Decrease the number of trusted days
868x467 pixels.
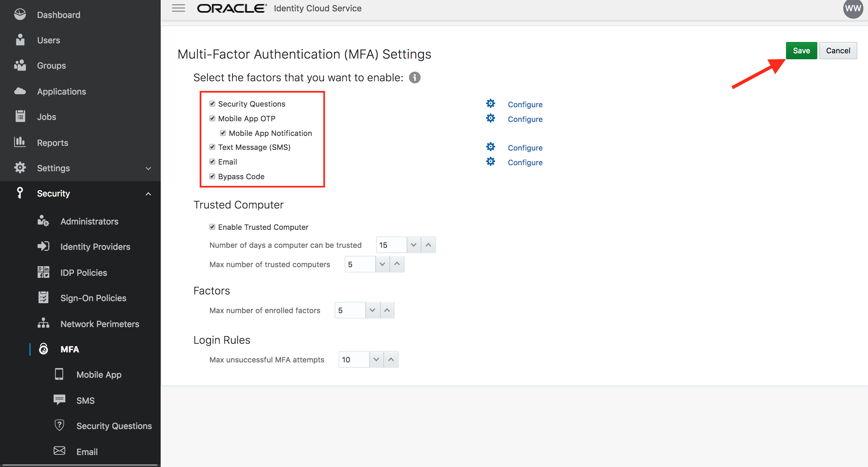pos(413,245)
